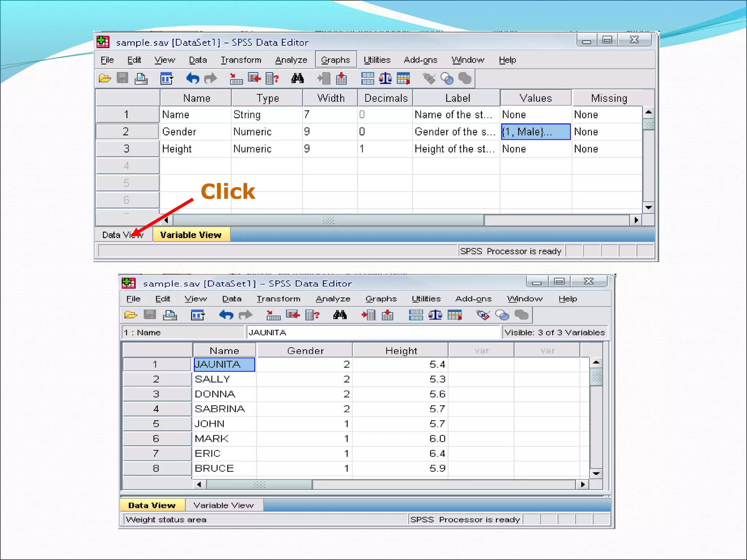Click Value Labels tag icon in bottom window
This screenshot has width=747, height=560.
483,315
